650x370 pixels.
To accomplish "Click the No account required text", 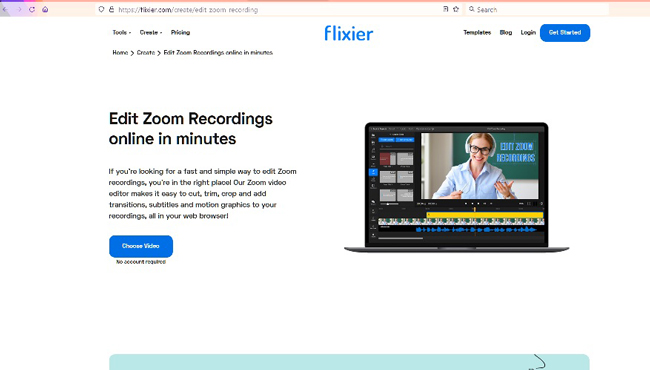I will point(141,262).
